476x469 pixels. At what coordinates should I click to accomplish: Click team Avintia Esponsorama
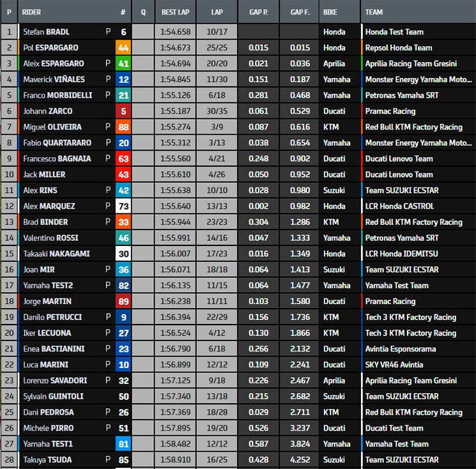tap(401, 349)
